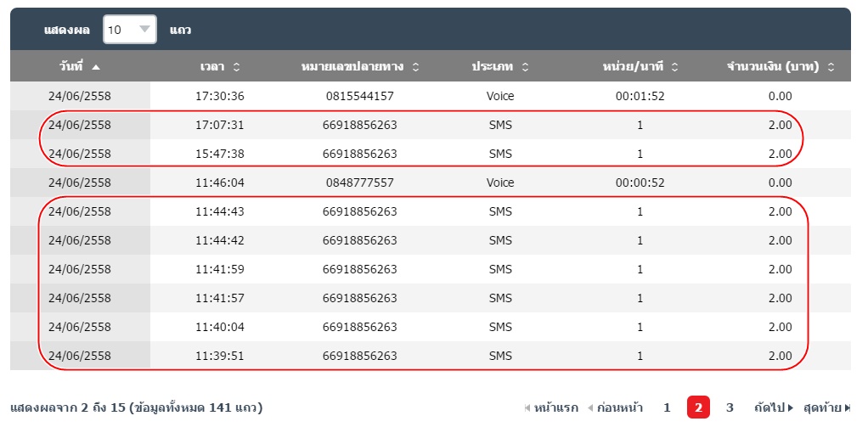Go to page 3

[x=730, y=407]
